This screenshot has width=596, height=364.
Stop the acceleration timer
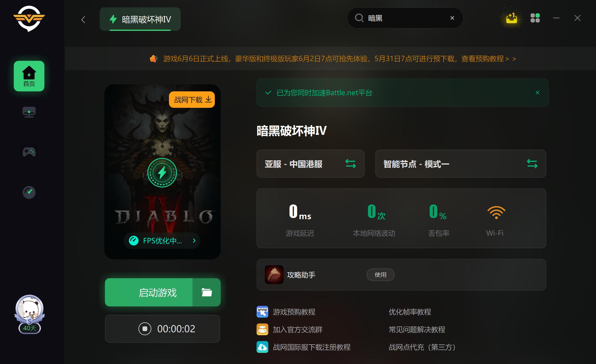(x=144, y=329)
